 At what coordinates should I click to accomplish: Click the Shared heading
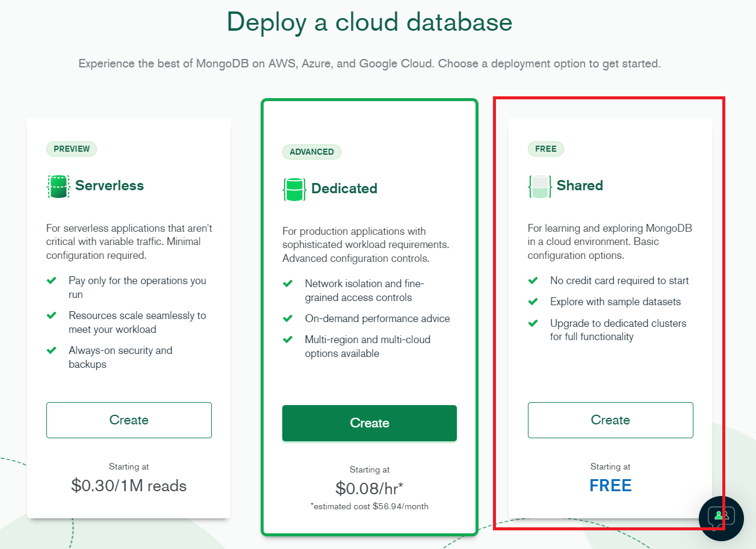point(580,185)
